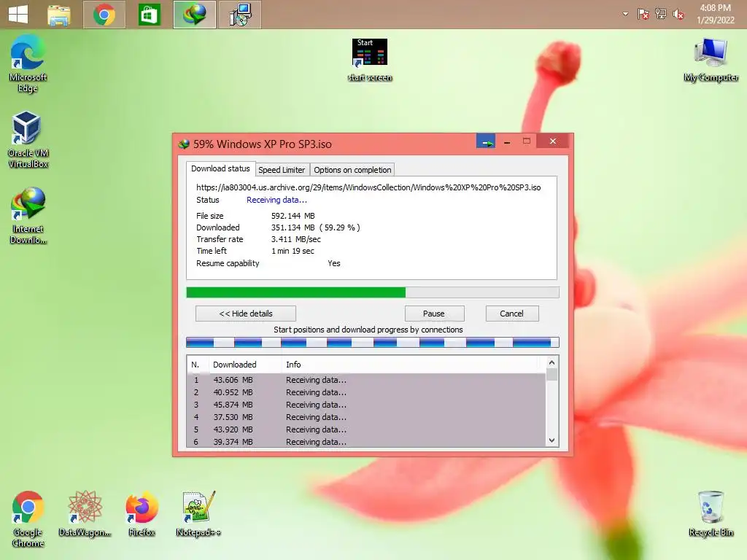The image size is (747, 560).
Task: Show hidden system tray icons
Action: tap(625, 15)
